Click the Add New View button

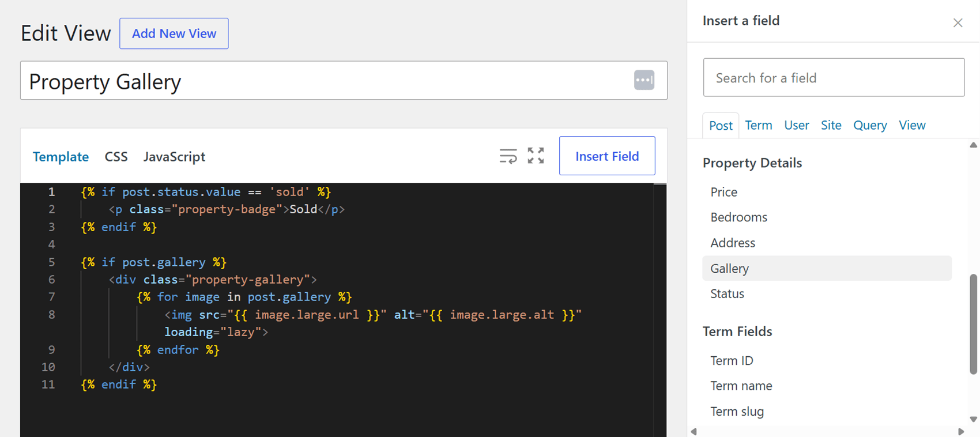[x=174, y=33]
